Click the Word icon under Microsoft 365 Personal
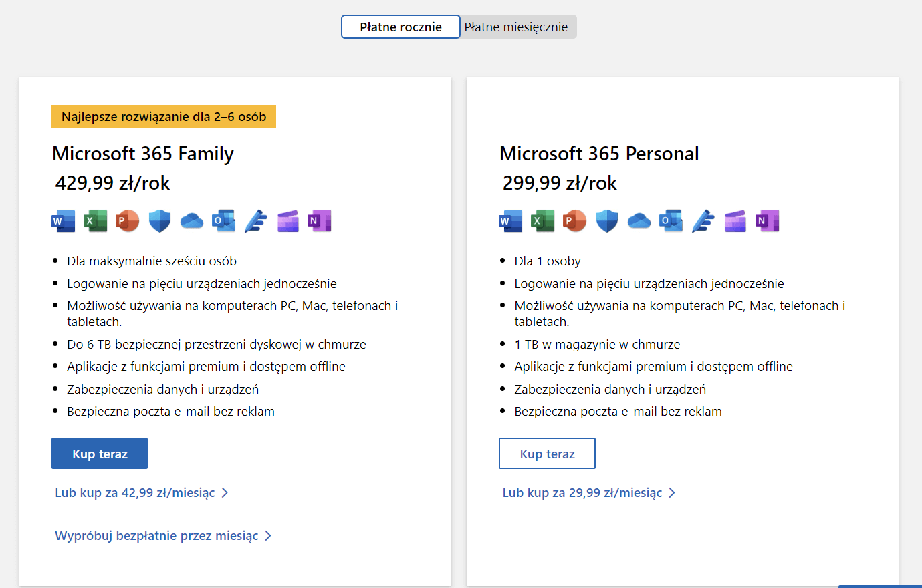This screenshot has height=588, width=922. [x=510, y=220]
